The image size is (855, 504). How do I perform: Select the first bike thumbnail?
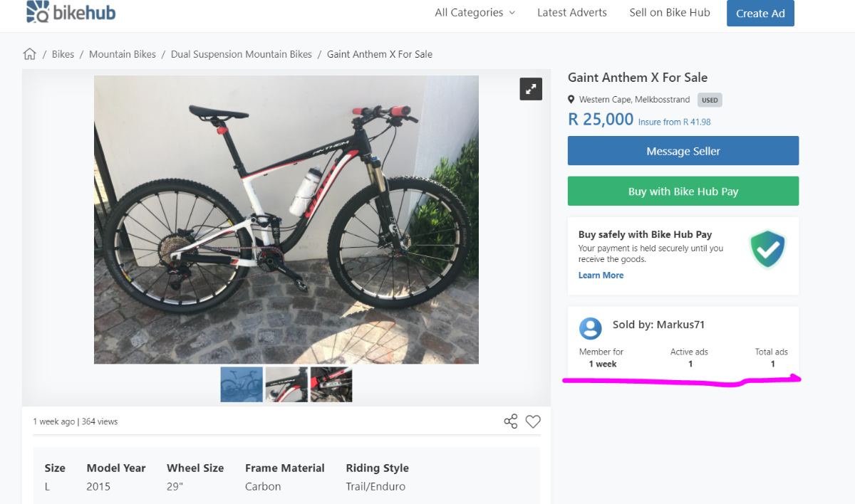pyautogui.click(x=242, y=384)
